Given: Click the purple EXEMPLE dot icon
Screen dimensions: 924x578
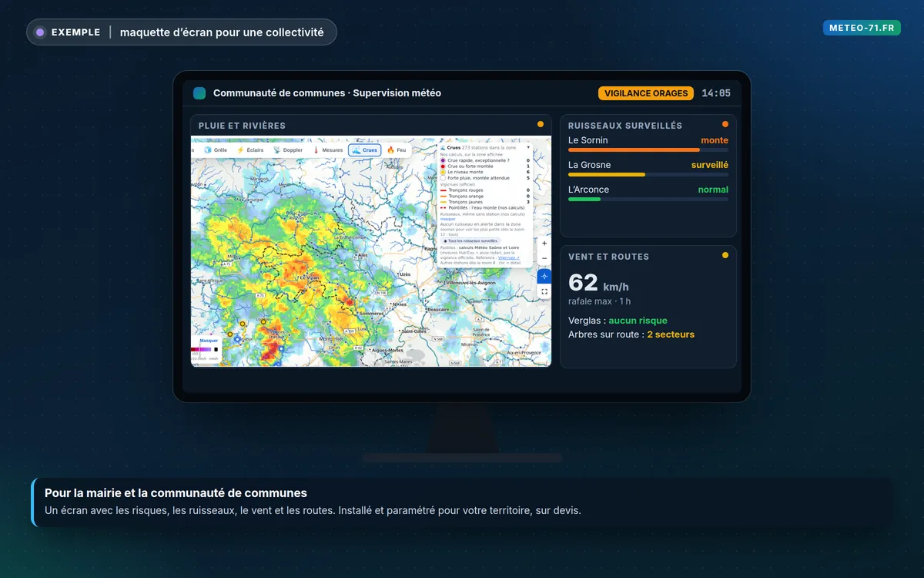Looking at the screenshot, I should (x=40, y=32).
